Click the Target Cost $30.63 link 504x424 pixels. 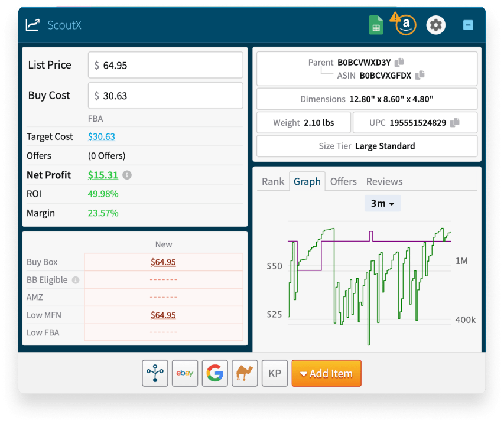[x=101, y=136]
